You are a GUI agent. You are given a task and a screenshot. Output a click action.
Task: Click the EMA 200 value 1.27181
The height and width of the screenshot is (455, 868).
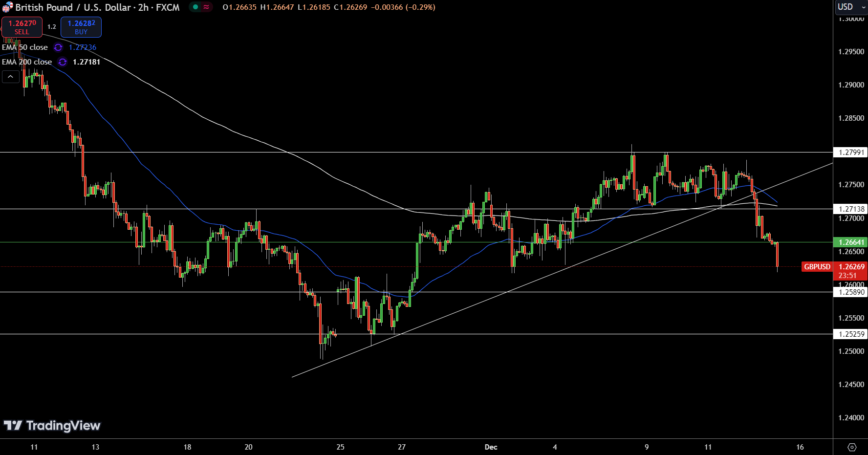click(x=87, y=62)
